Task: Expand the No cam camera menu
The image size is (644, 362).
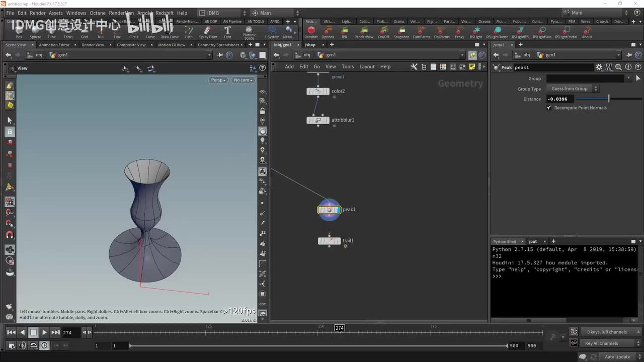Action: (x=243, y=80)
